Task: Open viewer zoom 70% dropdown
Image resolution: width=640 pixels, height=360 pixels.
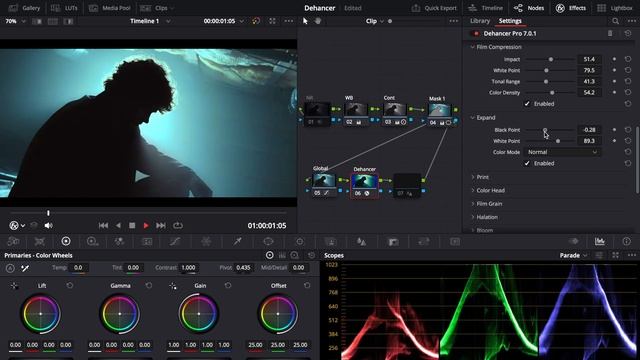Action: (15, 21)
